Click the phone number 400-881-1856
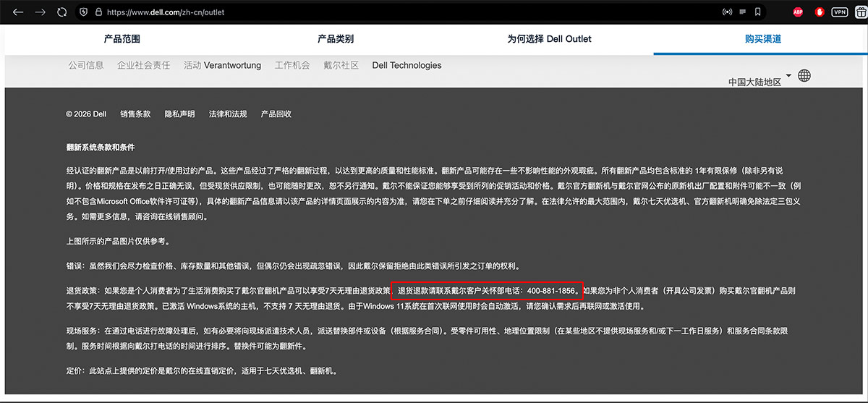The image size is (868, 403). pos(551,291)
